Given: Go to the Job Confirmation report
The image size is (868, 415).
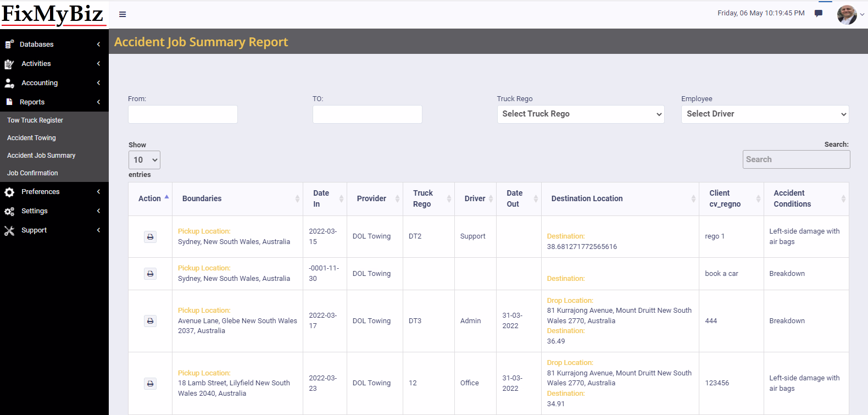Looking at the screenshot, I should [x=32, y=173].
